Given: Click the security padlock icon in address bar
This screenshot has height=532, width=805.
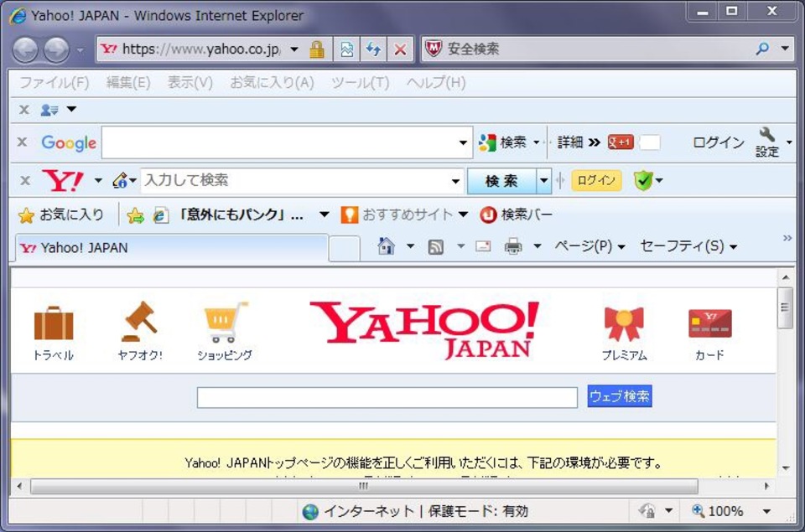Looking at the screenshot, I should coord(317,49).
